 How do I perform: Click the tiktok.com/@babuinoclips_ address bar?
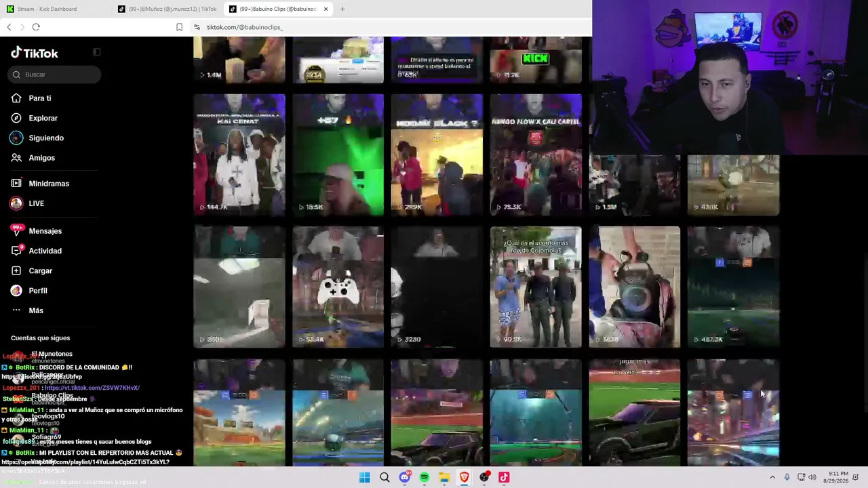coord(245,27)
